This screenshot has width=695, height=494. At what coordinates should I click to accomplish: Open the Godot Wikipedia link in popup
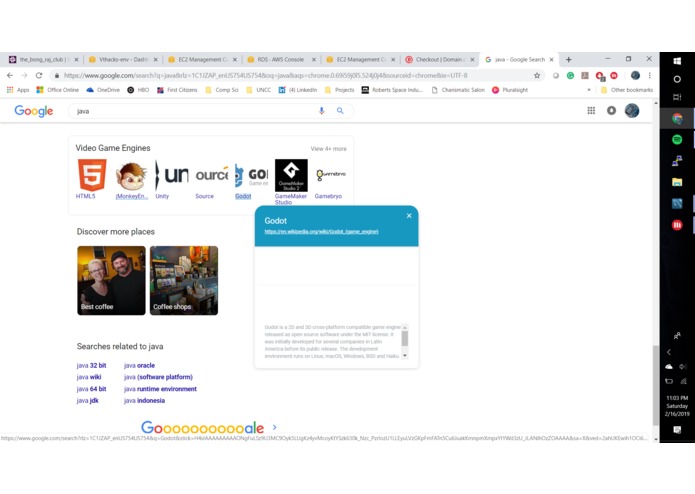321,232
